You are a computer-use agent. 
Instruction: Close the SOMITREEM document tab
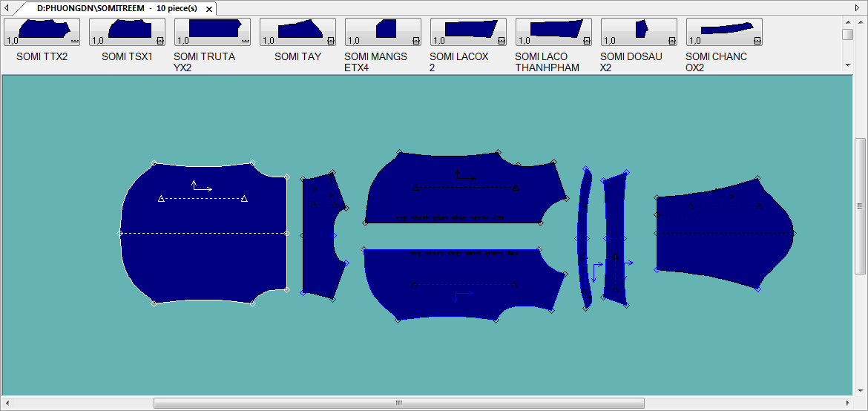(x=209, y=9)
